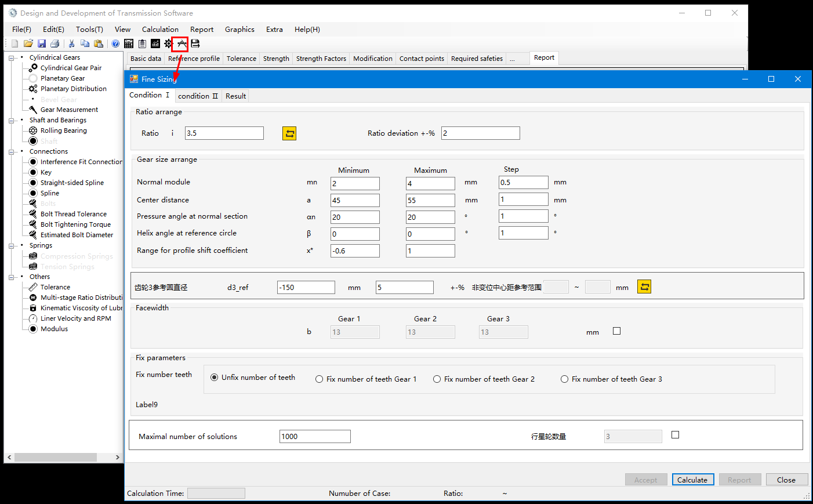The width and height of the screenshot is (813, 504).
Task: Switch to the Result tab
Action: 235,96
